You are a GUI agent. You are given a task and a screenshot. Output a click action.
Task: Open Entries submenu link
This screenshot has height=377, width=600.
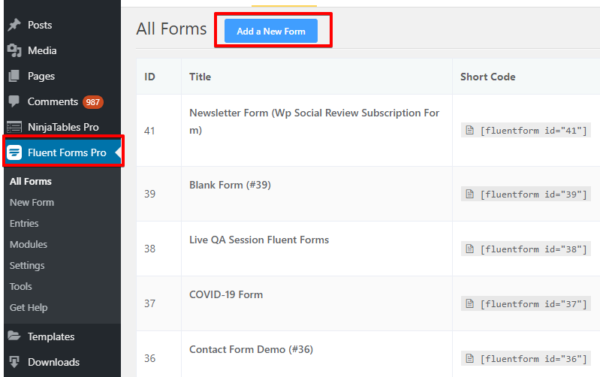point(24,224)
